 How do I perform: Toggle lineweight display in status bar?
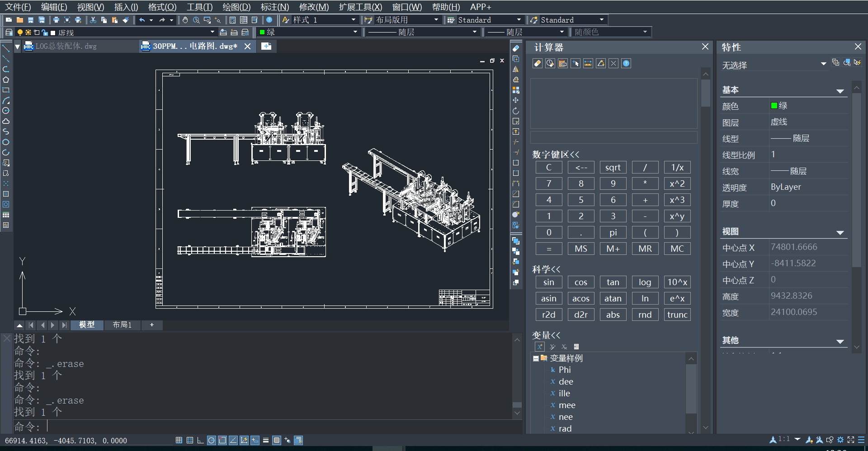coord(265,440)
